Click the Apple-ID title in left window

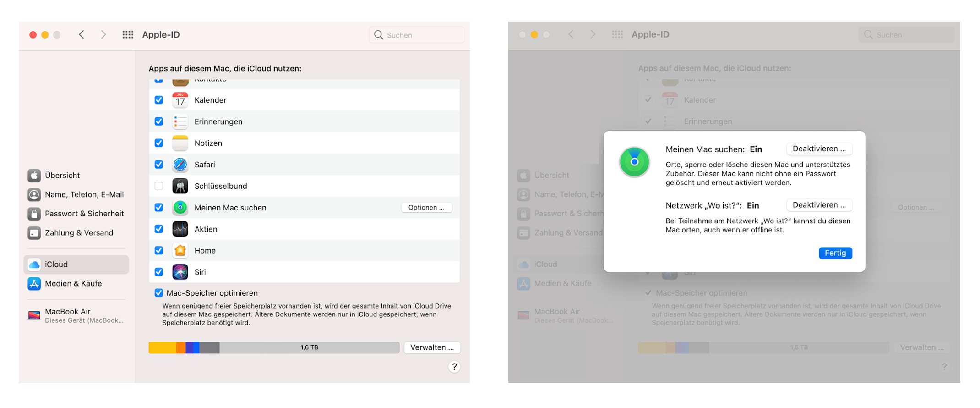161,35
